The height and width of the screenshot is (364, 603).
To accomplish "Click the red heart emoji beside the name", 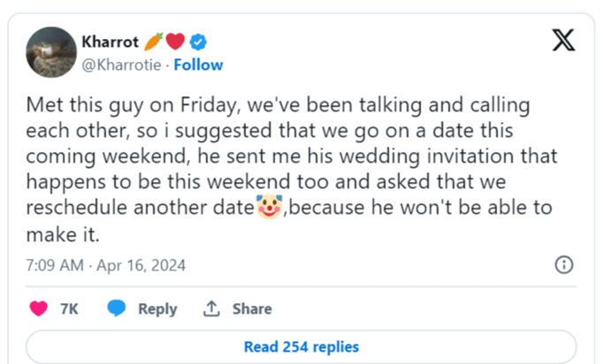I will point(176,42).
